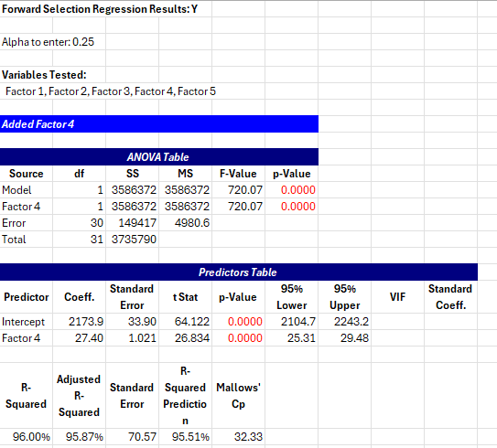The height and width of the screenshot is (448, 497).
Task: Click the VIF column header
Action: coord(398,297)
